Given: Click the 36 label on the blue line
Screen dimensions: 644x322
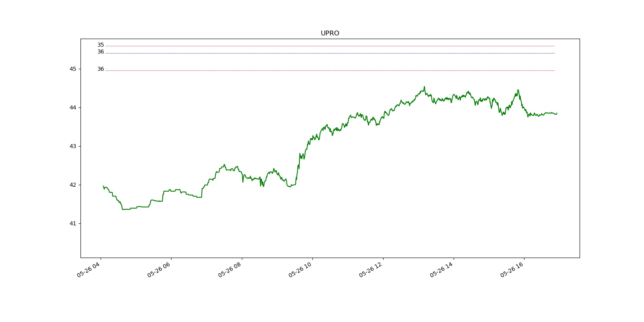Looking at the screenshot, I should (101, 52).
